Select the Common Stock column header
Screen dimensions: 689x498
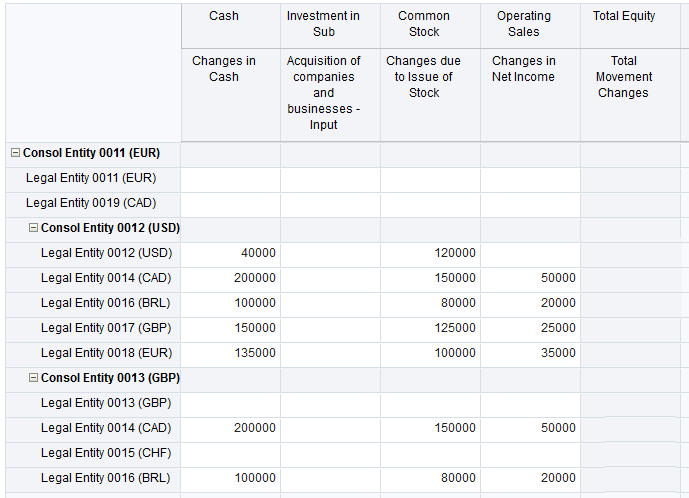(431, 25)
